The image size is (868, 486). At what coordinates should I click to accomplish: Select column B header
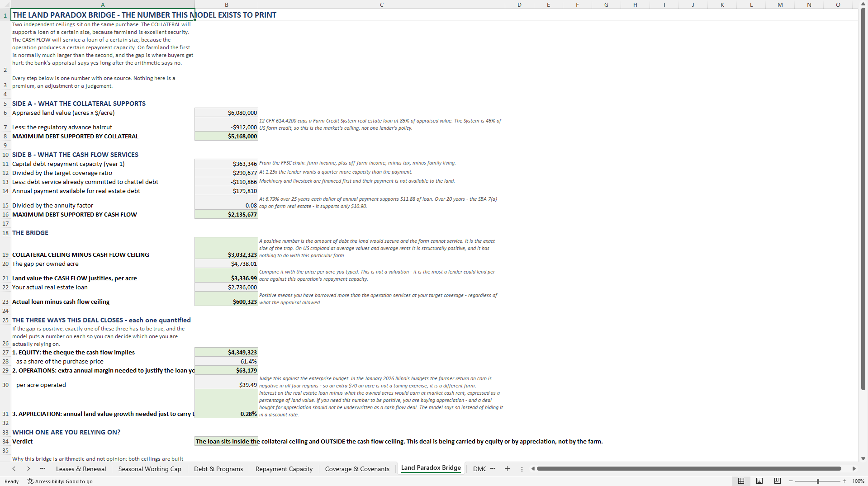tap(227, 5)
